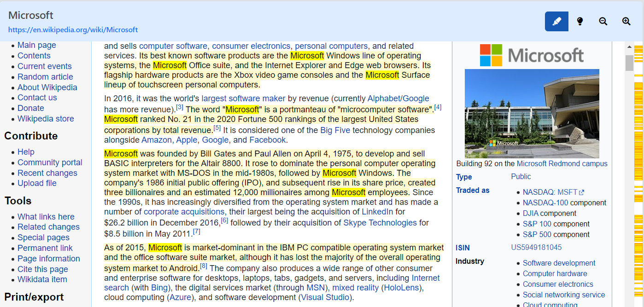Open the en.wikipedia.org Microsoft URL link
This screenshot has height=307, width=644.
(73, 30)
